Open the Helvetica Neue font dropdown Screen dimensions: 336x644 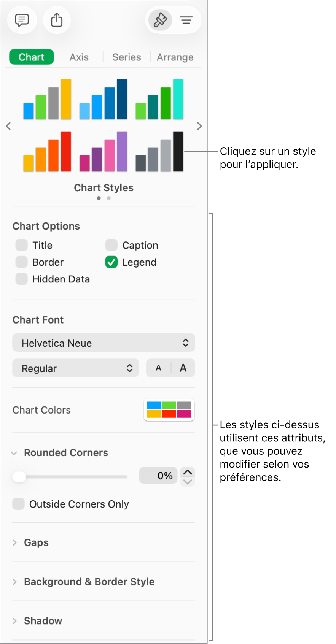pos(104,343)
